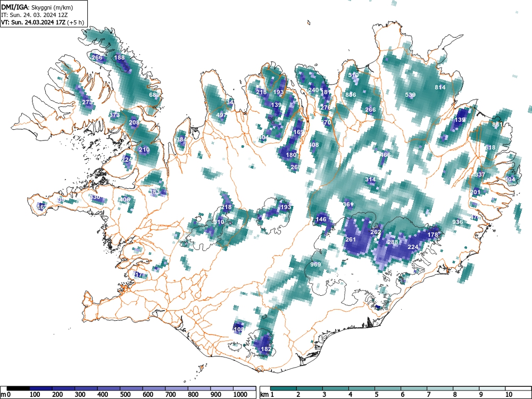Screen dimensions: 532x399
Task: Click the visibility value 497
Action: [221, 115]
